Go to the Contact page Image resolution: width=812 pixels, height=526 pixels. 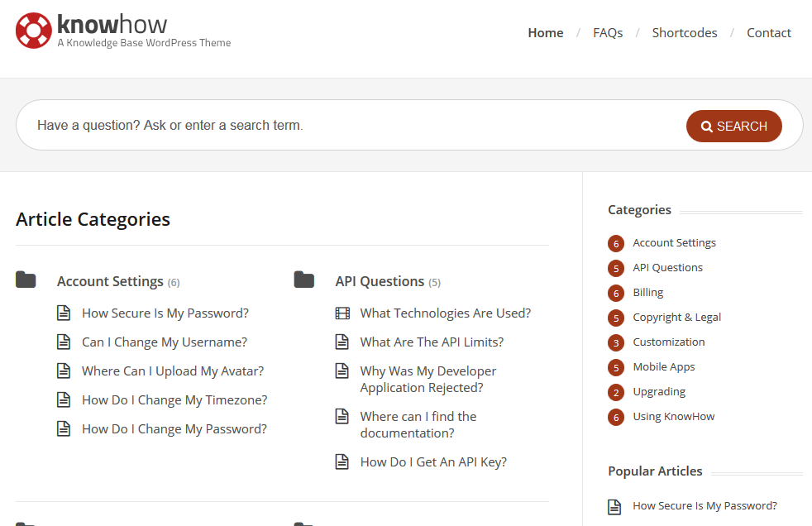pyautogui.click(x=768, y=32)
